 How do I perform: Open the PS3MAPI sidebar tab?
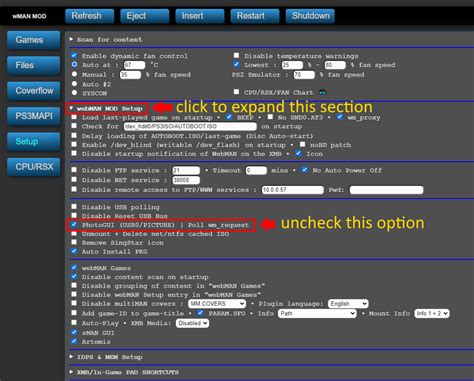tap(34, 116)
